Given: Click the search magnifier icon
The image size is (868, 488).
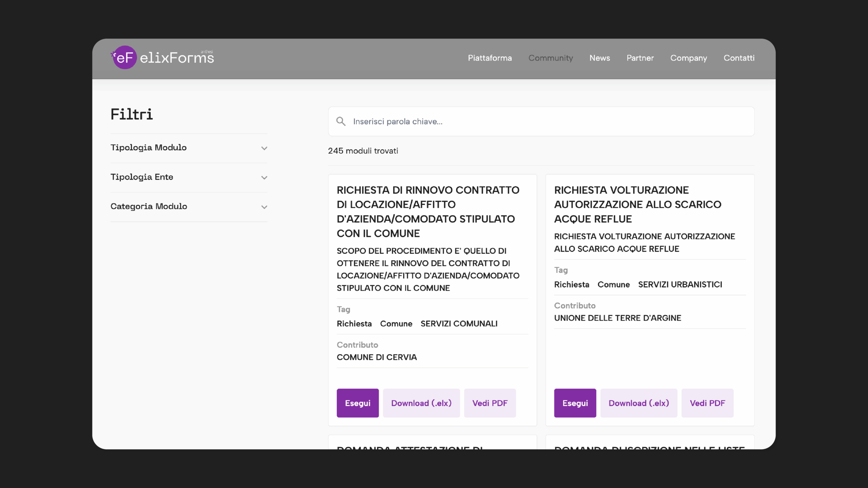Looking at the screenshot, I should [x=341, y=121].
